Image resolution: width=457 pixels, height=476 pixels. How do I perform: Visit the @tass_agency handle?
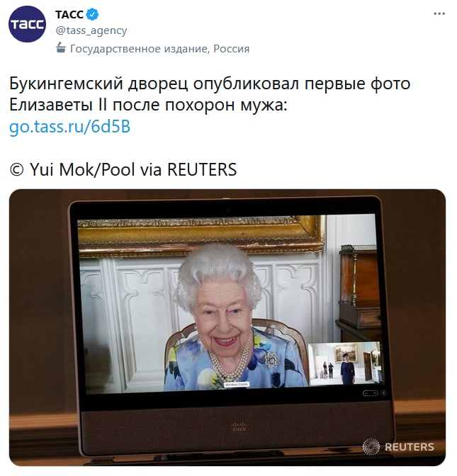(x=91, y=30)
